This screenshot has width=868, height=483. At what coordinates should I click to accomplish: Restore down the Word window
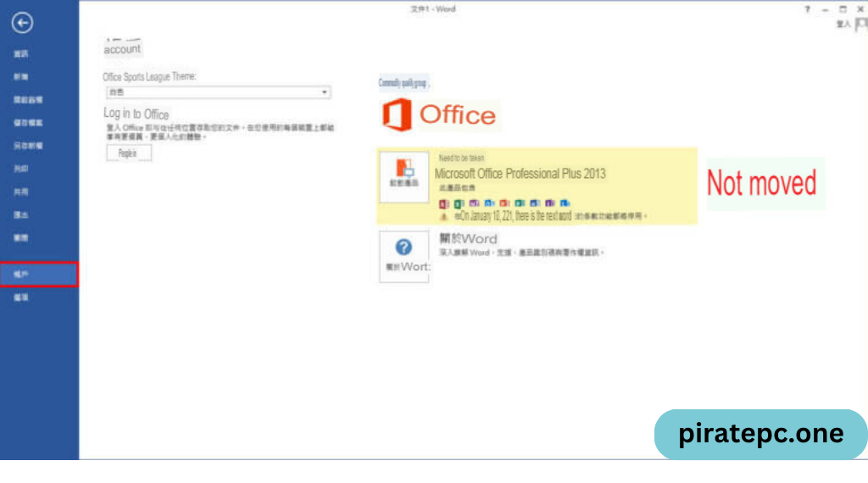pos(843,9)
